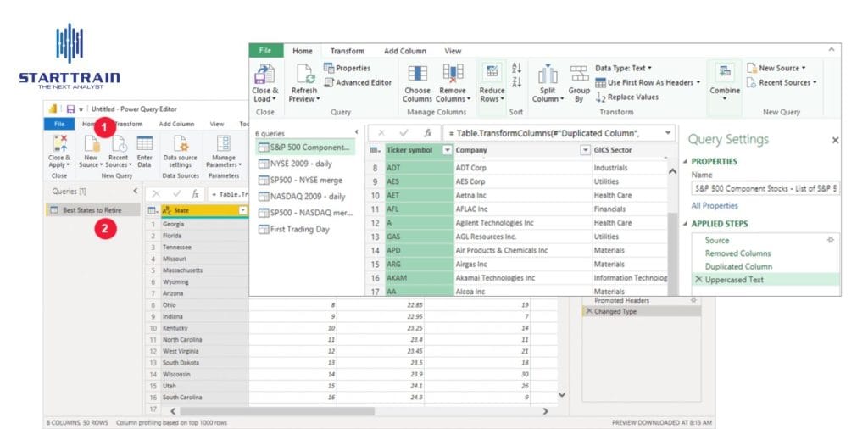Switch to the Transform tab in the front window
Viewport: 868px width, 429px height.
pyautogui.click(x=347, y=51)
